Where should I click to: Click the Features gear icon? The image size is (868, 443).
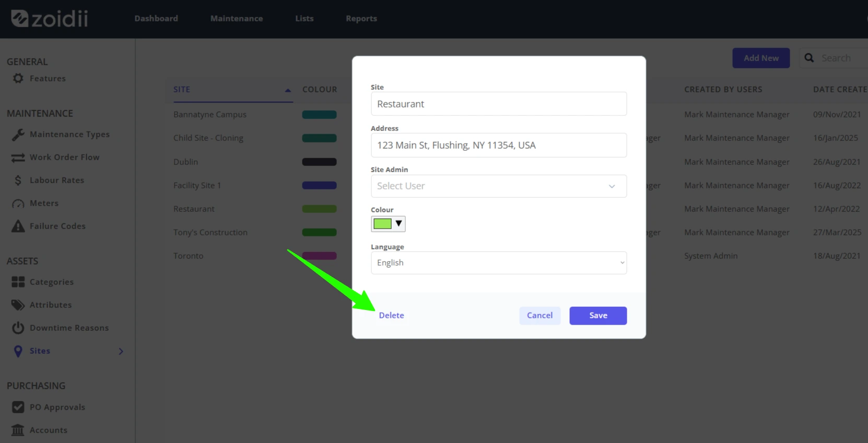(18, 78)
